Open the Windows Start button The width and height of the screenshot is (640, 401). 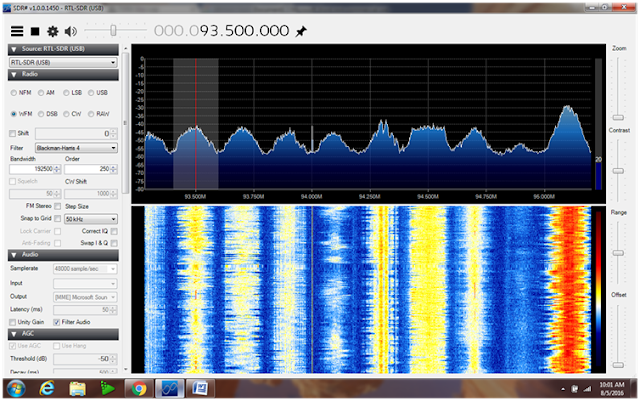tap(16, 388)
